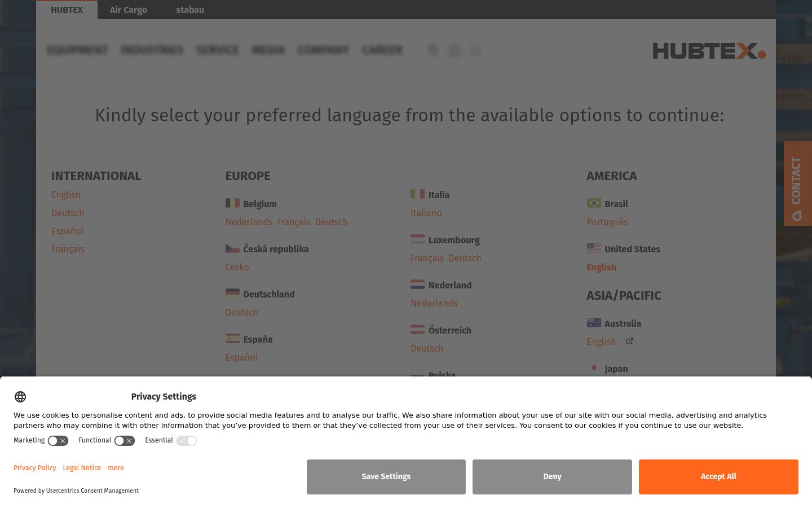Open the search magnifier icon in the navigation bar
This screenshot has width=812, height=508.
pos(476,51)
